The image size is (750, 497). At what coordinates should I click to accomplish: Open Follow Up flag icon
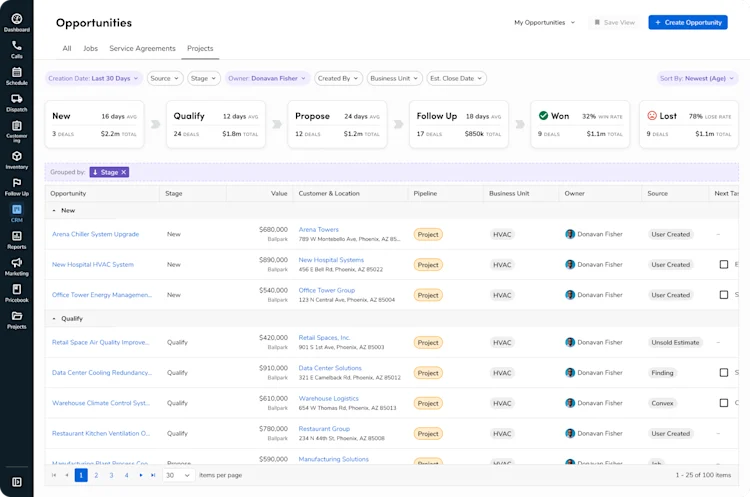click(x=17, y=187)
